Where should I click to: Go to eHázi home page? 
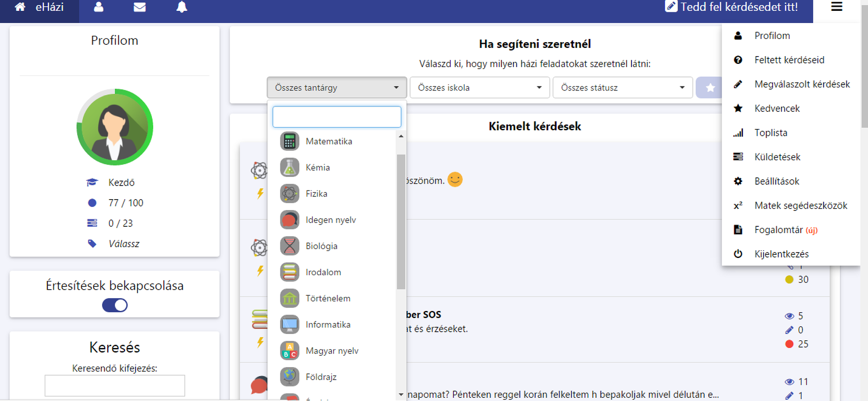pyautogui.click(x=39, y=7)
